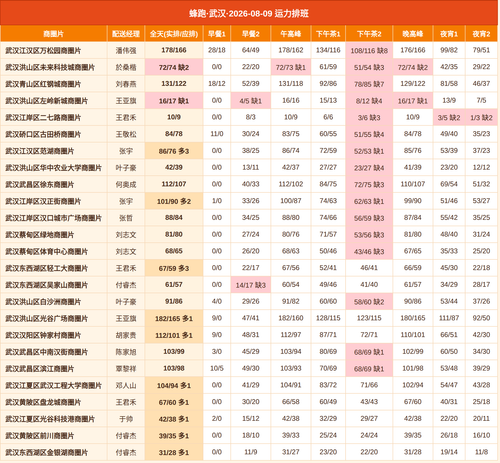This screenshot has height=463, width=500.
Task: Click the title '蜂跑·武汉·2026-08-09 运力排班'
Action: click(x=249, y=13)
